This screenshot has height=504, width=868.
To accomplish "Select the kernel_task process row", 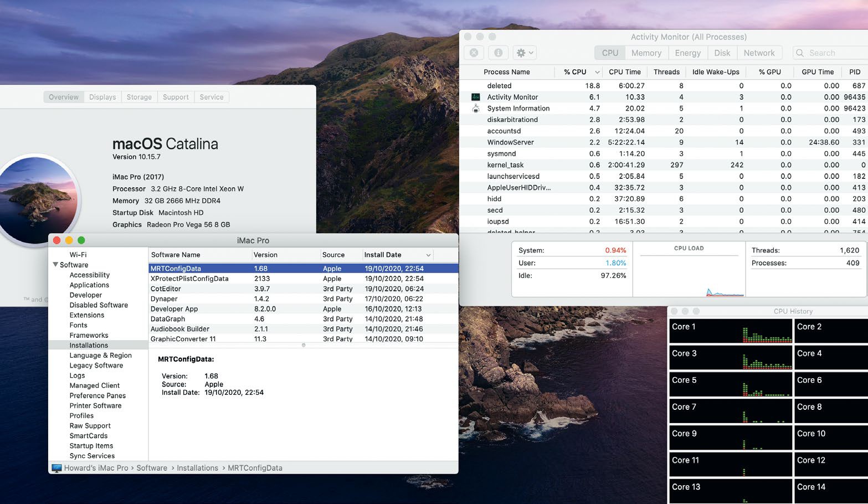I will tap(664, 165).
